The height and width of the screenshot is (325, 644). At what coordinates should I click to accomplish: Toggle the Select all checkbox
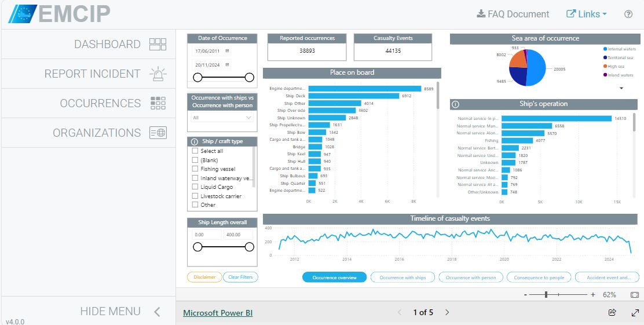click(195, 151)
